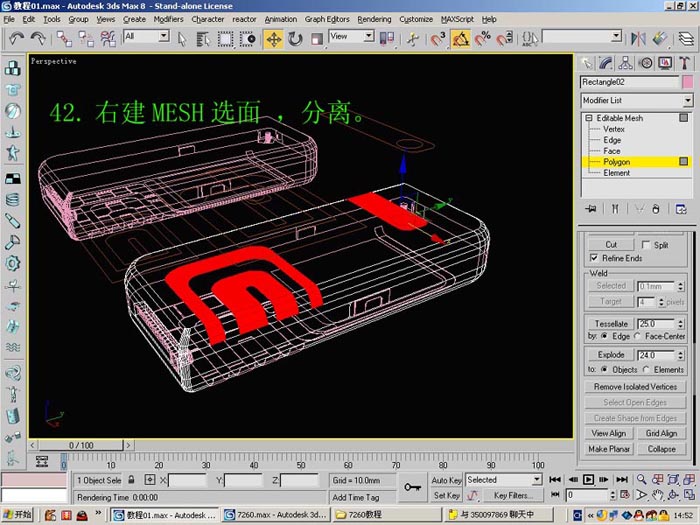This screenshot has width=700, height=525.
Task: Click the Explode button
Action: click(611, 354)
